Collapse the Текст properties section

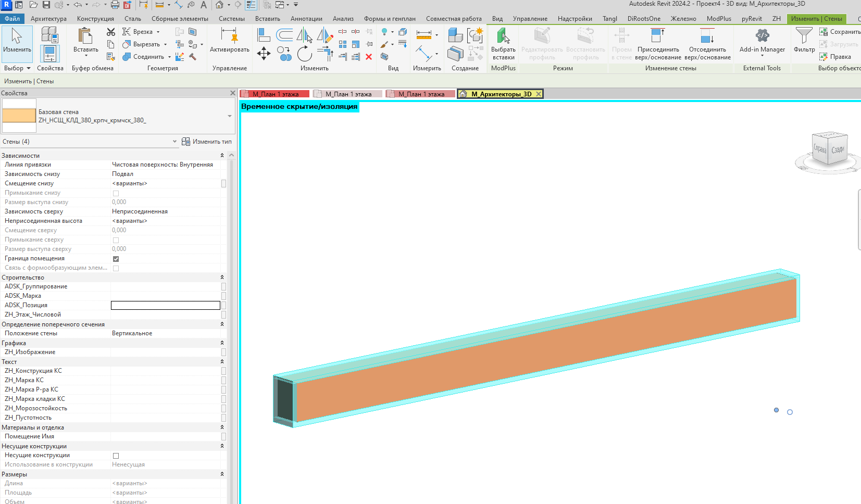222,362
